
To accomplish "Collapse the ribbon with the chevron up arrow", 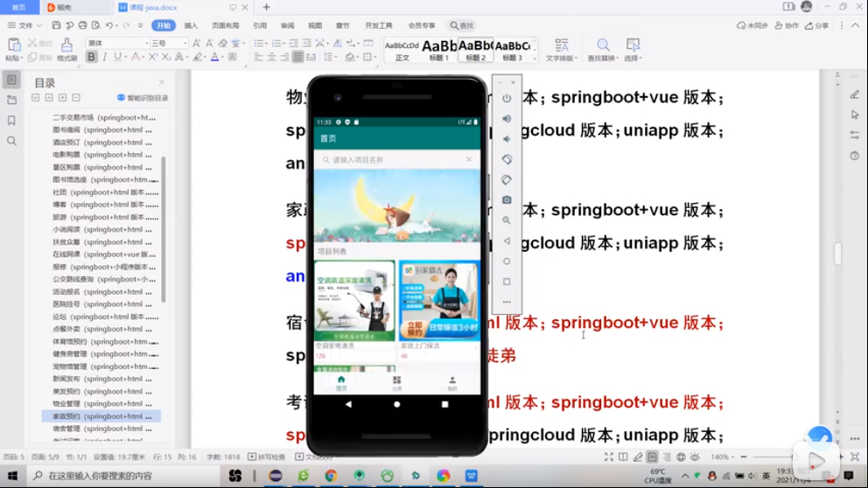I will pos(855,25).
